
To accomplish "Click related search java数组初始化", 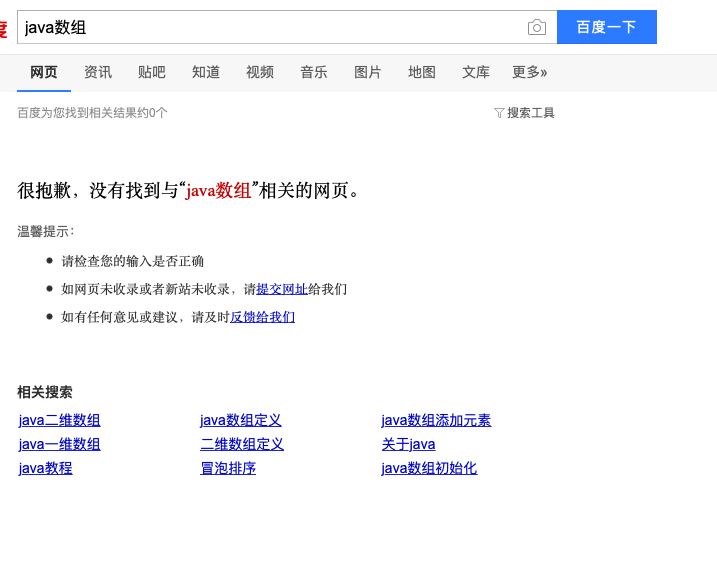I will pos(429,468).
